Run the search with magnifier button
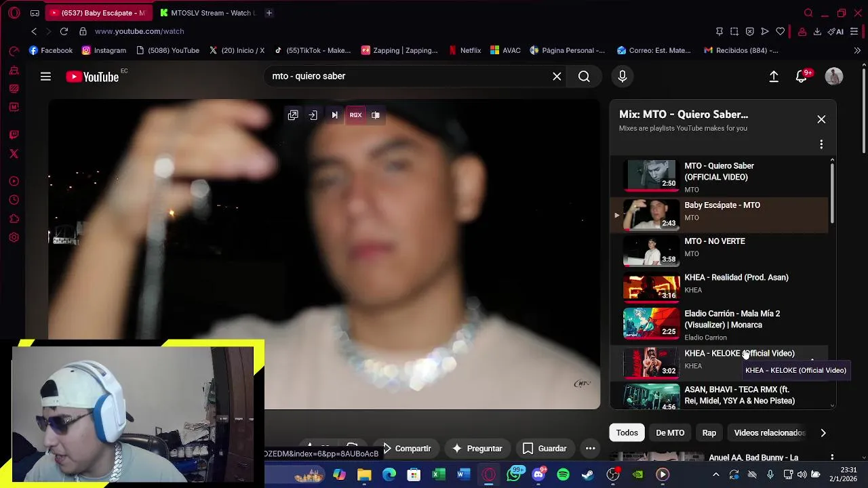The height and width of the screenshot is (488, 868). point(584,77)
